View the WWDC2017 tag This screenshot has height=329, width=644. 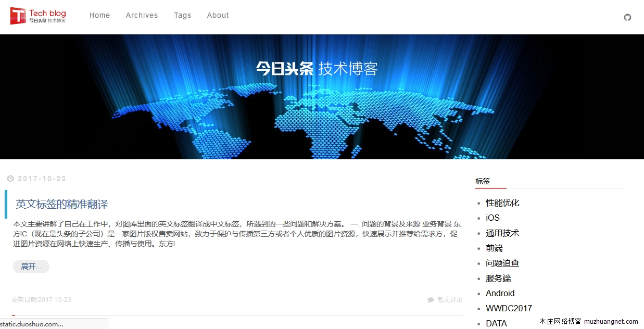509,308
